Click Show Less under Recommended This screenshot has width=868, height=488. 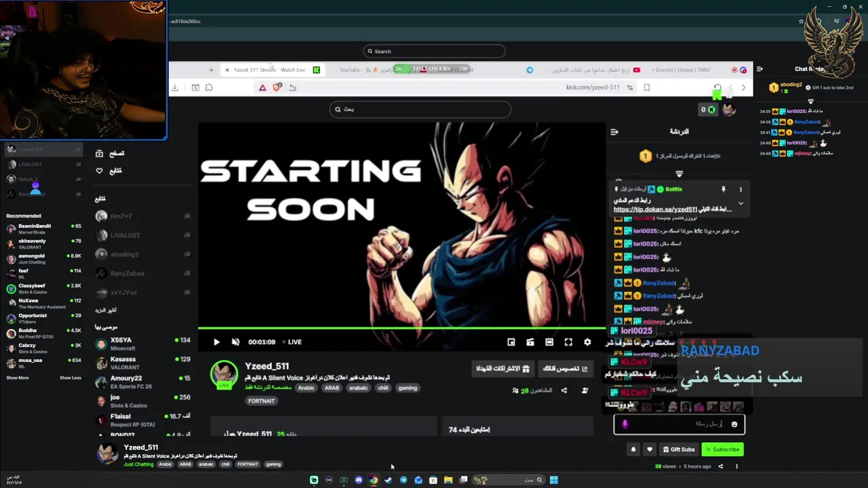pos(71,378)
